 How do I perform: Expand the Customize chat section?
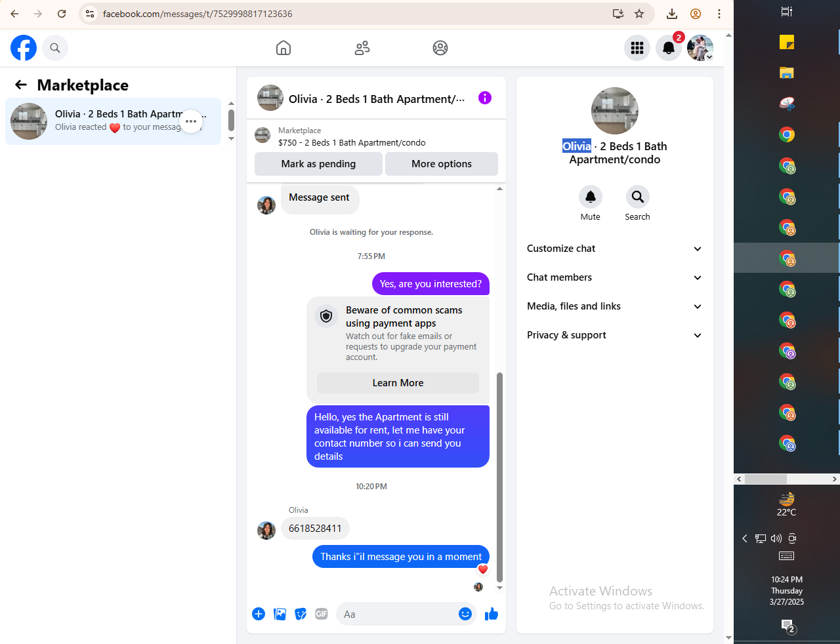coord(615,249)
